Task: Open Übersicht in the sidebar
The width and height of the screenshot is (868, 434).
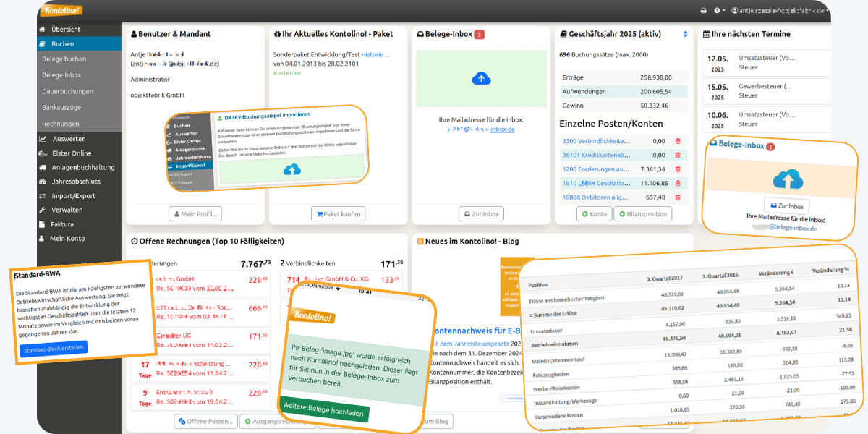Action: coord(79,30)
